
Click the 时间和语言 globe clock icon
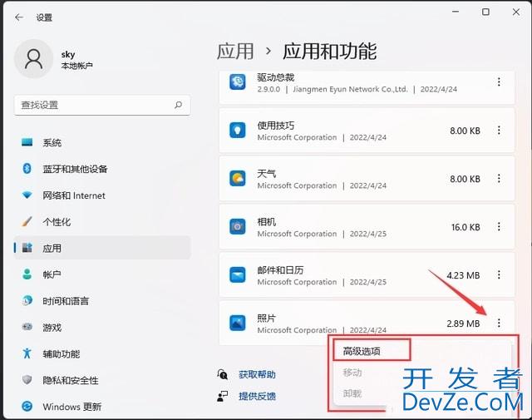pyautogui.click(x=27, y=300)
